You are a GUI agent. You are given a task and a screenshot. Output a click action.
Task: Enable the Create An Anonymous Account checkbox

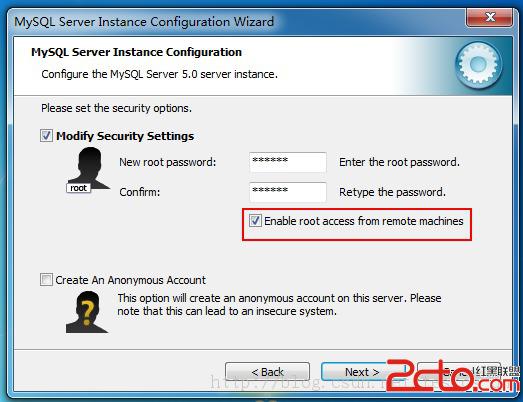(46, 280)
